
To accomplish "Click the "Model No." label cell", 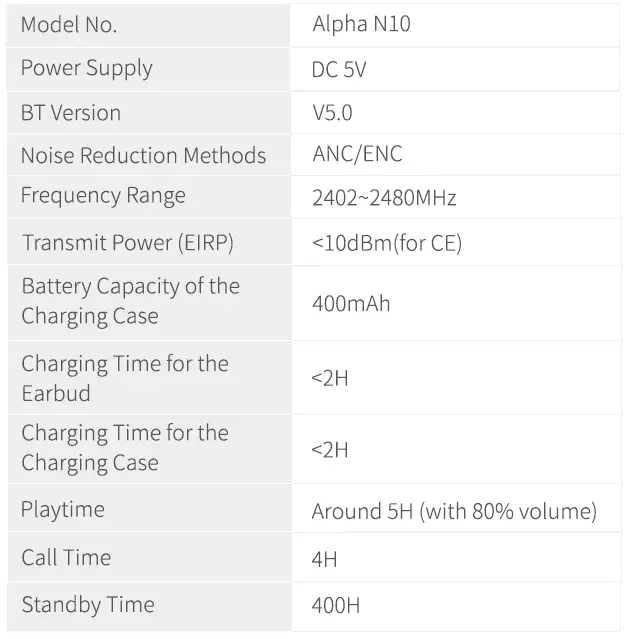I will (69, 26).
